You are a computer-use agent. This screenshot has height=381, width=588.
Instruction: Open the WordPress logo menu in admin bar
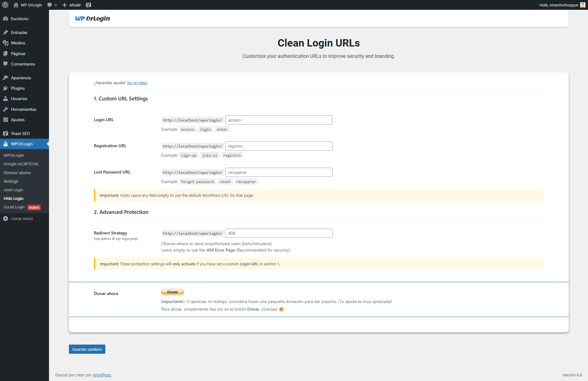click(x=5, y=5)
